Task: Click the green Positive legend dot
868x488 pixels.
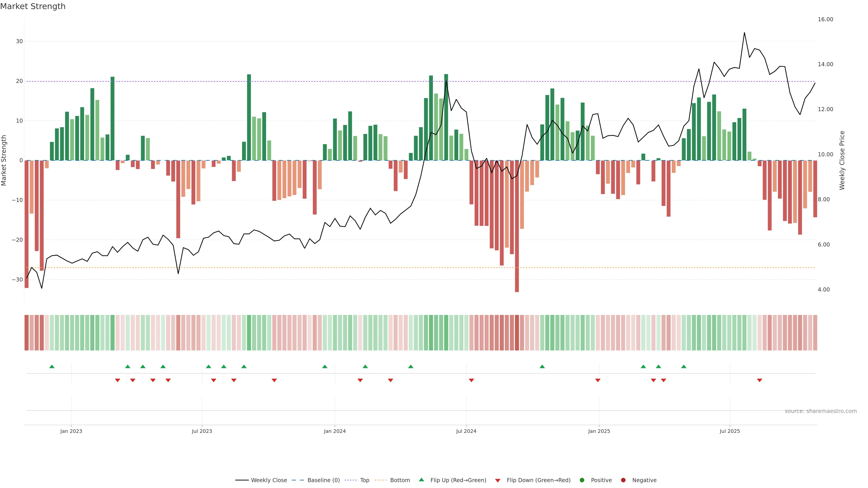Action: [582, 480]
